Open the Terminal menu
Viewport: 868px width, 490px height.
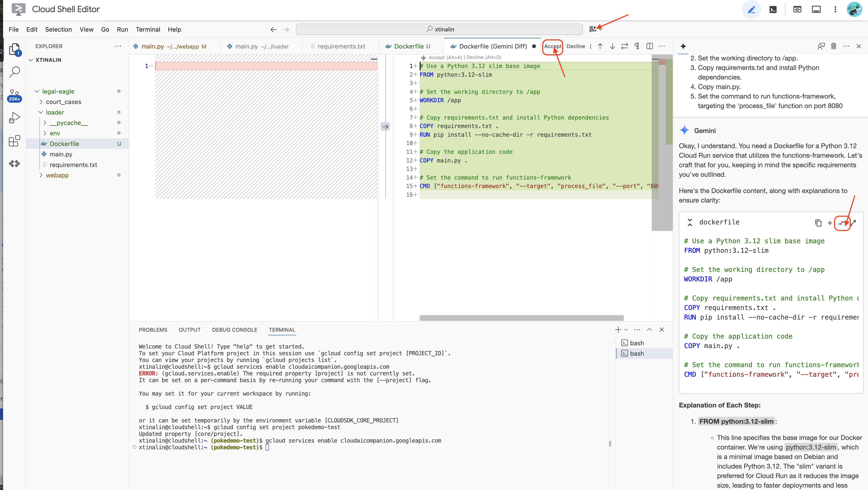click(148, 29)
